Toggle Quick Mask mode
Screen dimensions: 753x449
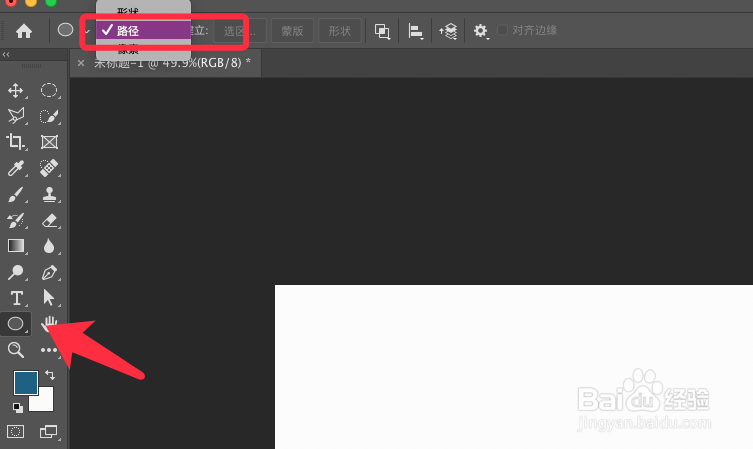[x=15, y=431]
